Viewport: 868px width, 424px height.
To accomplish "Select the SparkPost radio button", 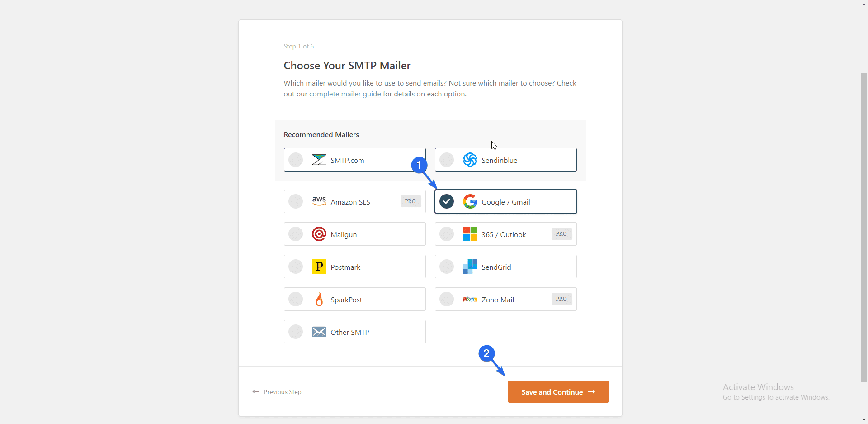I will coord(296,299).
